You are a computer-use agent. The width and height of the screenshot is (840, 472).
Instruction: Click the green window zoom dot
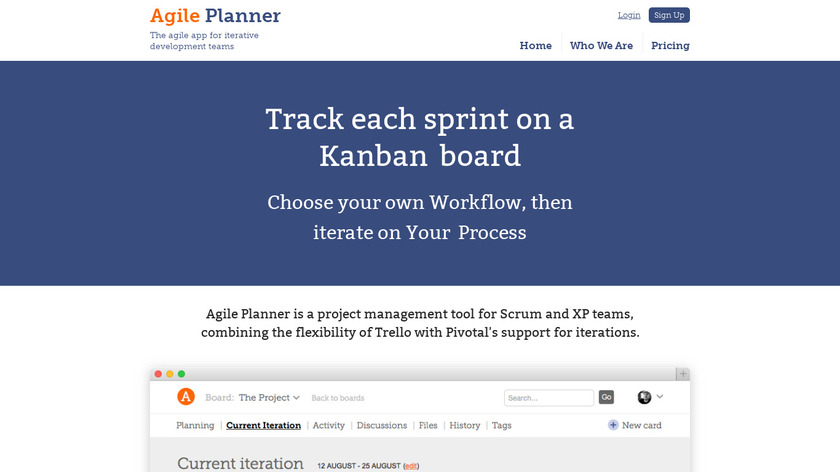coord(181,374)
